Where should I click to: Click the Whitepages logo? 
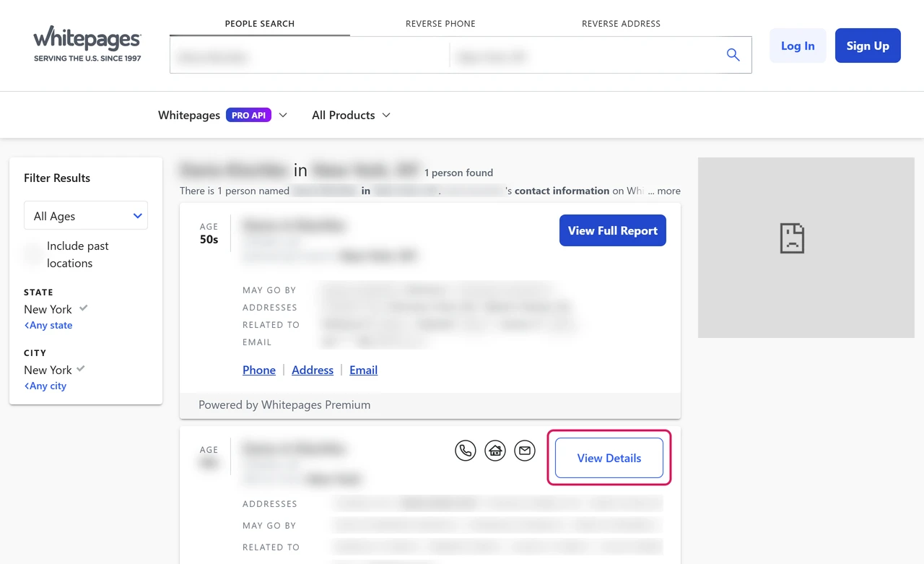[87, 44]
